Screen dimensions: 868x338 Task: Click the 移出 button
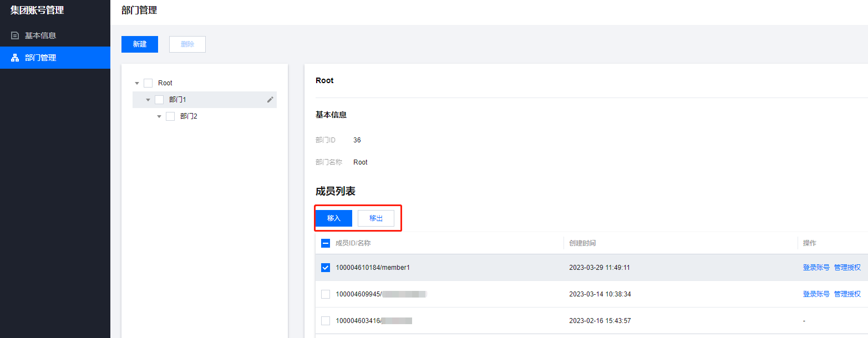click(376, 218)
